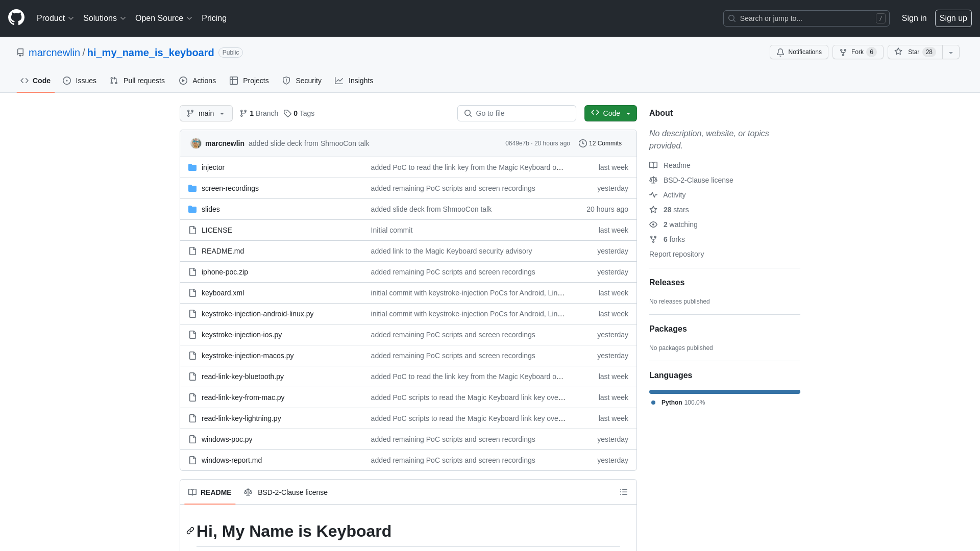Viewport: 980px width, 551px height.
Task: Expand the Open Source menu
Action: (x=163, y=18)
